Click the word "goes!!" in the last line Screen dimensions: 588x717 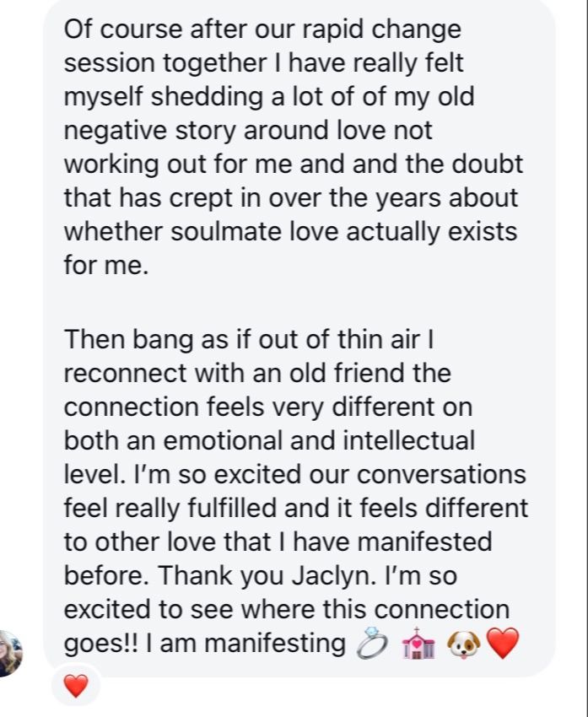pyautogui.click(x=100, y=644)
